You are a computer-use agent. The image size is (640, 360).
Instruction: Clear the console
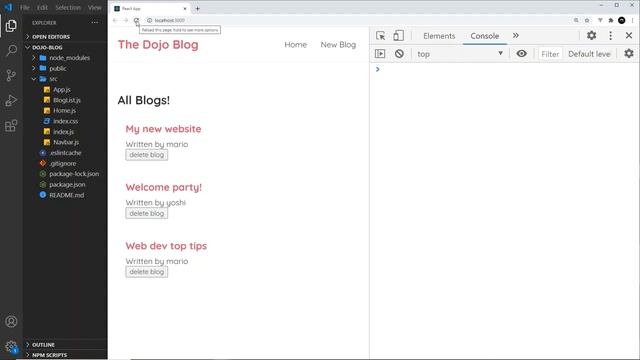tap(399, 53)
